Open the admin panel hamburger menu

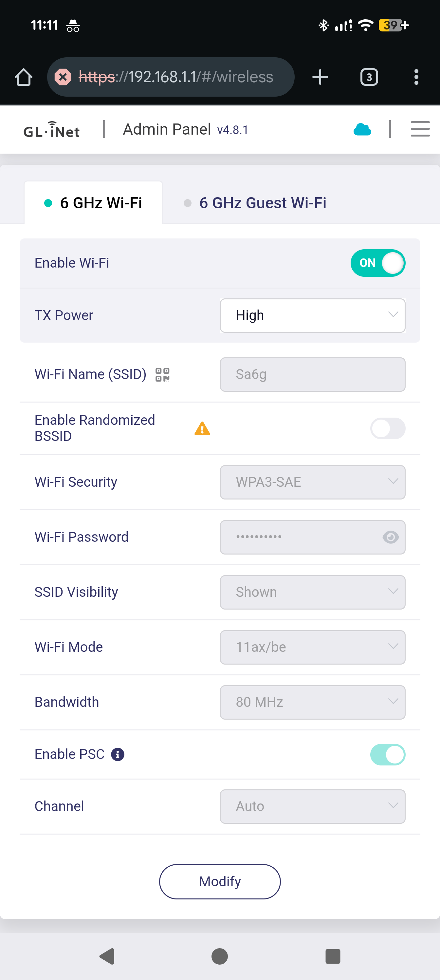point(420,129)
